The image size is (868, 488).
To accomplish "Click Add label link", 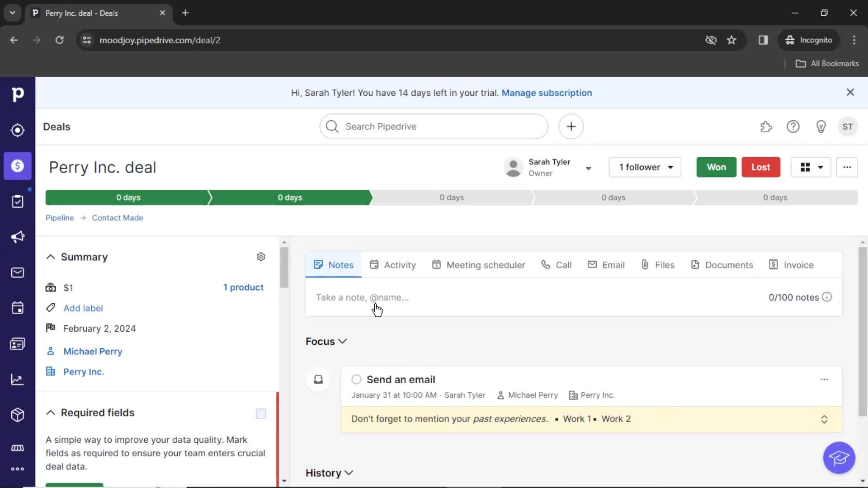I will (x=83, y=308).
